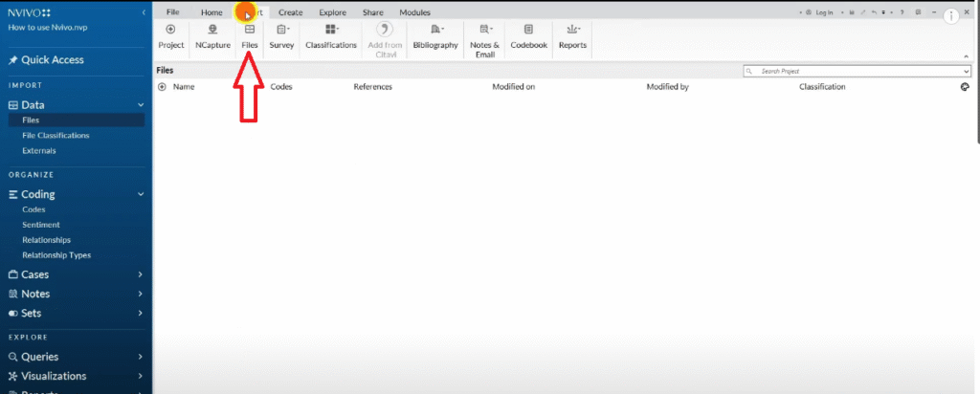Image resolution: width=980 pixels, height=394 pixels.
Task: Click the Log In link
Action: (x=824, y=12)
